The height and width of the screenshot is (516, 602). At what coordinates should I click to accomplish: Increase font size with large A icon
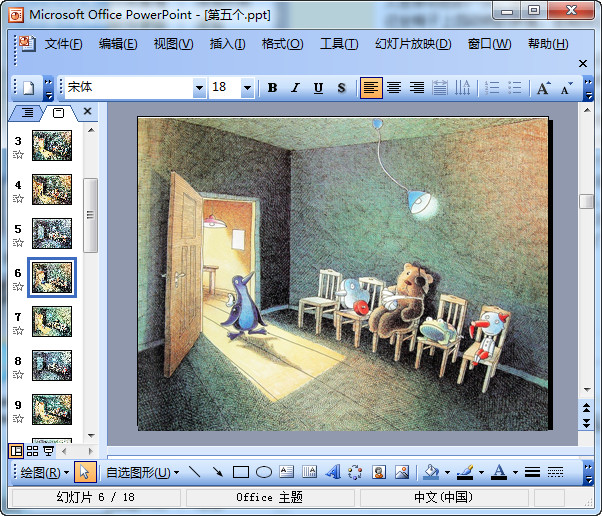point(543,88)
